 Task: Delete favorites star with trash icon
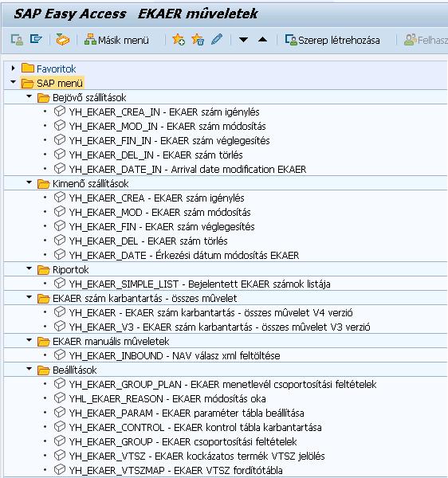(x=198, y=40)
